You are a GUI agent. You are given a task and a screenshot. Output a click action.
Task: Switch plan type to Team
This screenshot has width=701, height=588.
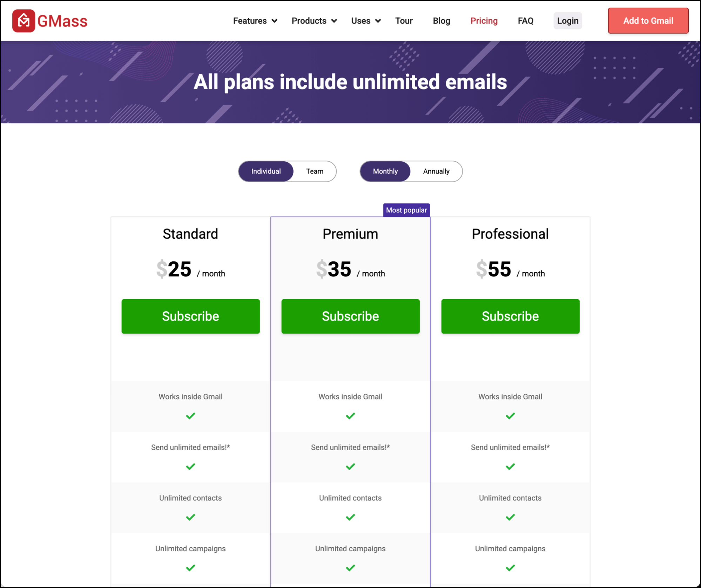point(315,171)
